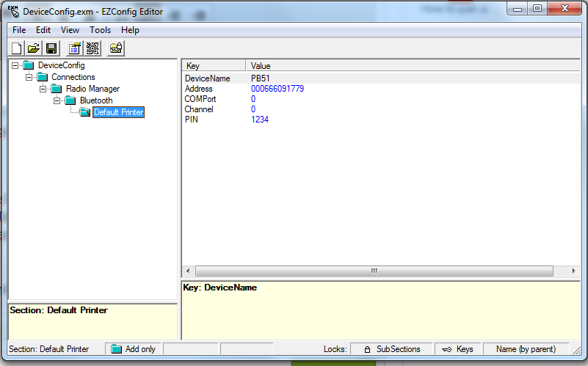The width and height of the screenshot is (588, 366).
Task: Click the Value column header
Action: 413,66
